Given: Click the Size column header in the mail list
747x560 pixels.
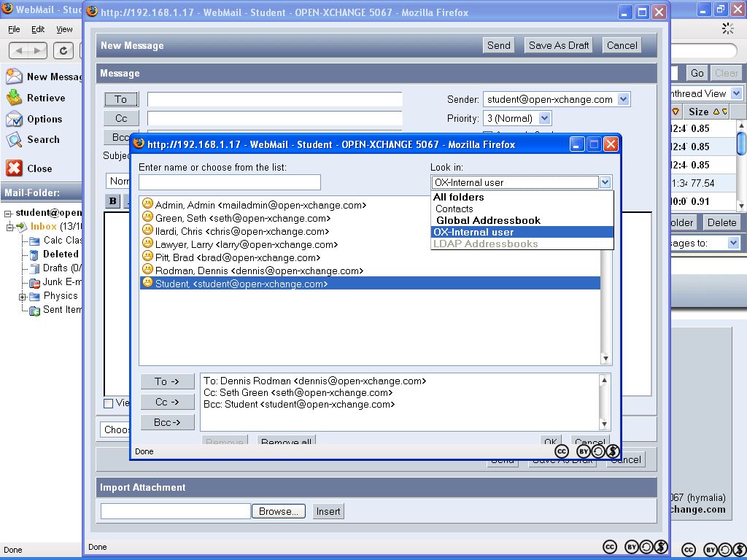Looking at the screenshot, I should (x=698, y=112).
